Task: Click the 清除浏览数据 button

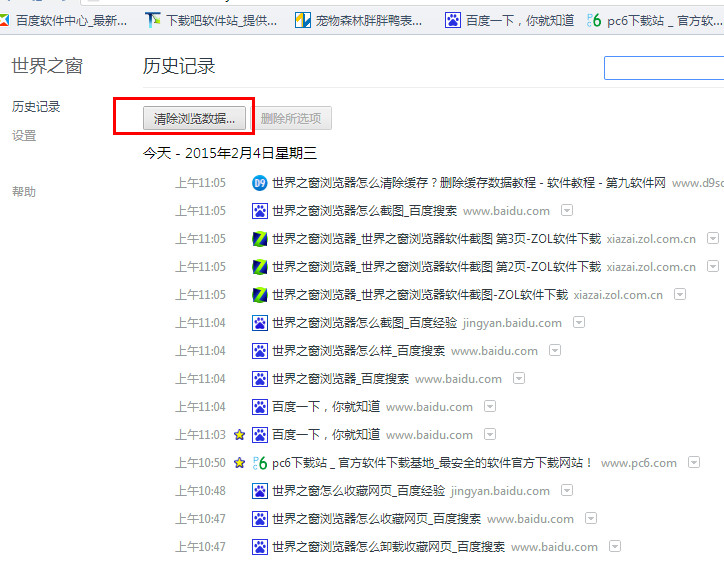Action: pyautogui.click(x=194, y=118)
